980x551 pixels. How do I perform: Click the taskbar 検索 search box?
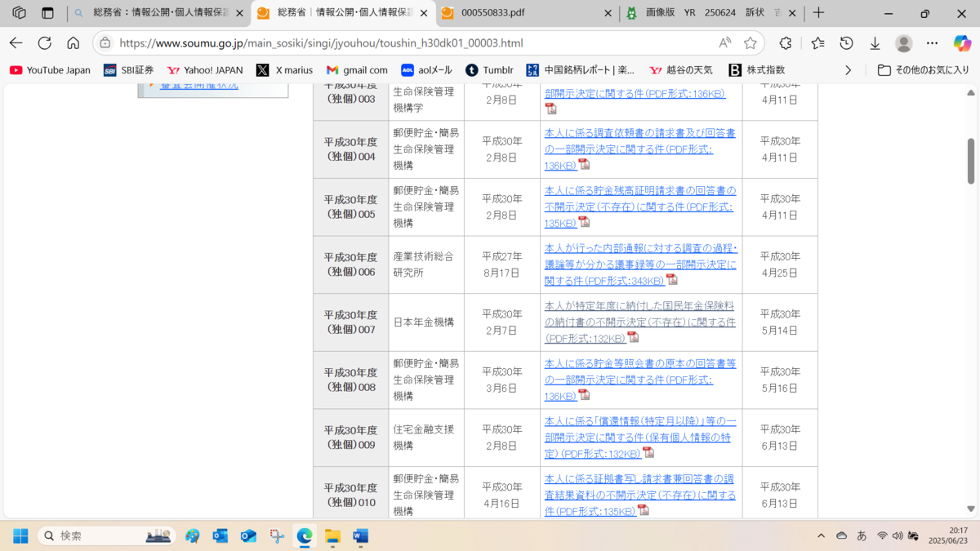(106, 535)
